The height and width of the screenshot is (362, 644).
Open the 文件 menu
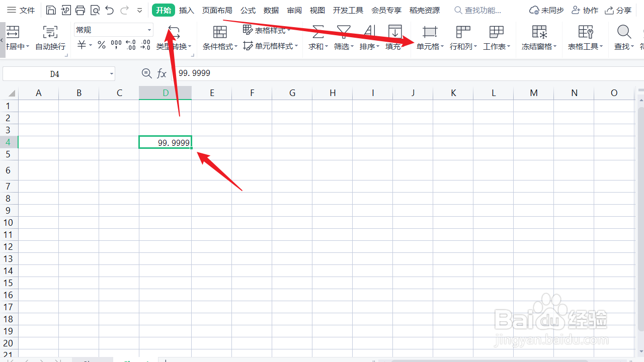pyautogui.click(x=21, y=10)
